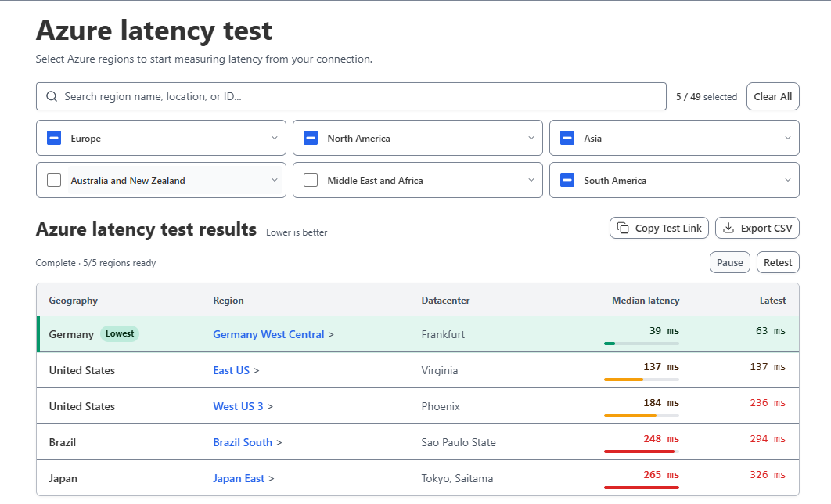Click the copy icon in Copy Test Link
Screen dimensions: 831x504
623,228
